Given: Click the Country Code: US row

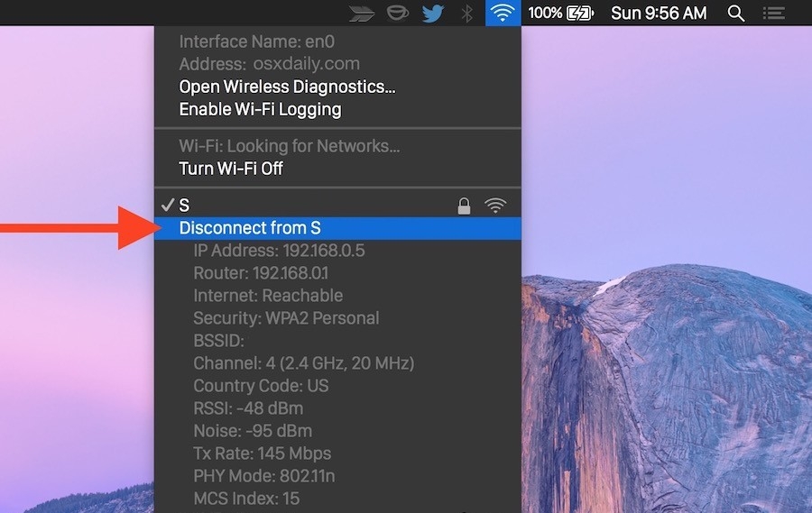Looking at the screenshot, I should tap(337, 386).
